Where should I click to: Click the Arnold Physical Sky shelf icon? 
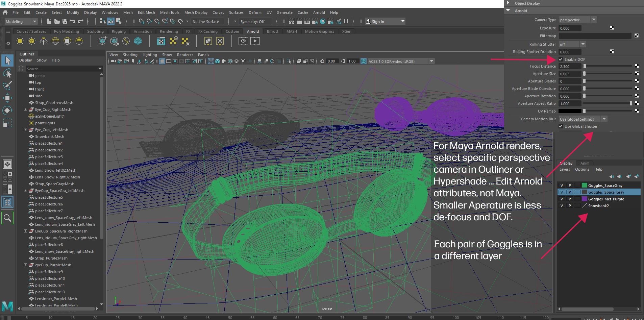pyautogui.click(x=79, y=41)
